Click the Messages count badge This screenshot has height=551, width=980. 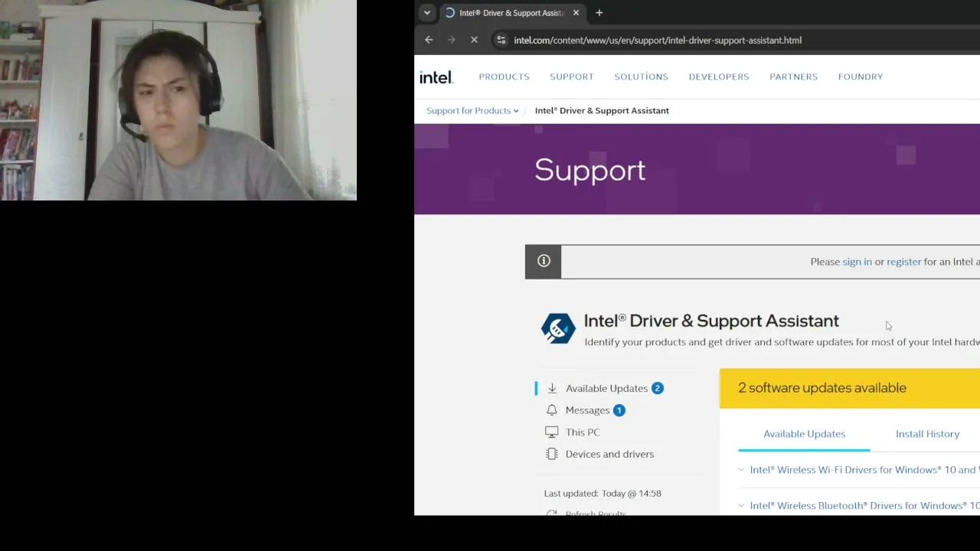pos(619,410)
